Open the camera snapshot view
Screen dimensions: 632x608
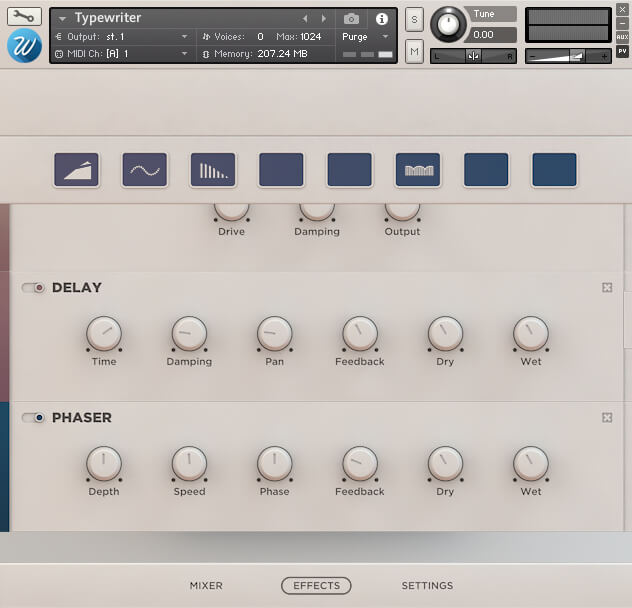point(351,19)
